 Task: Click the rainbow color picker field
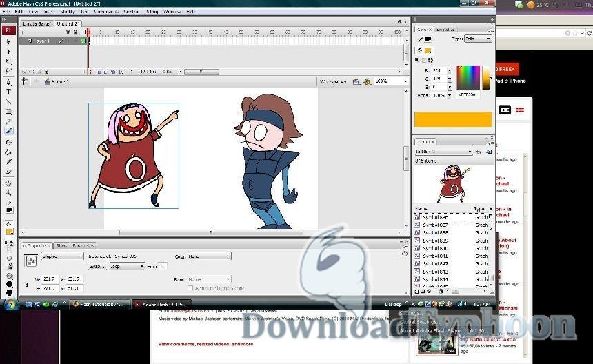tap(468, 77)
